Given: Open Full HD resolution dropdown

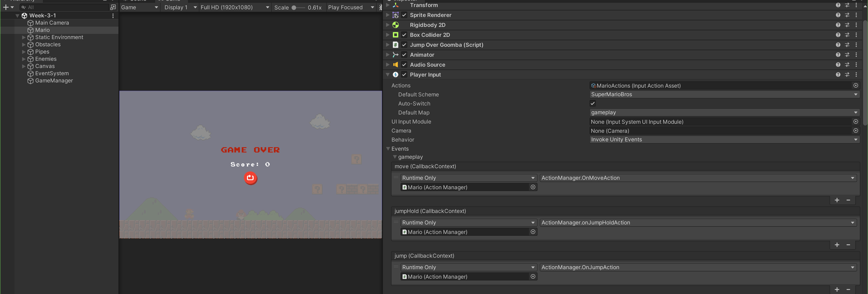Looking at the screenshot, I should [x=235, y=7].
